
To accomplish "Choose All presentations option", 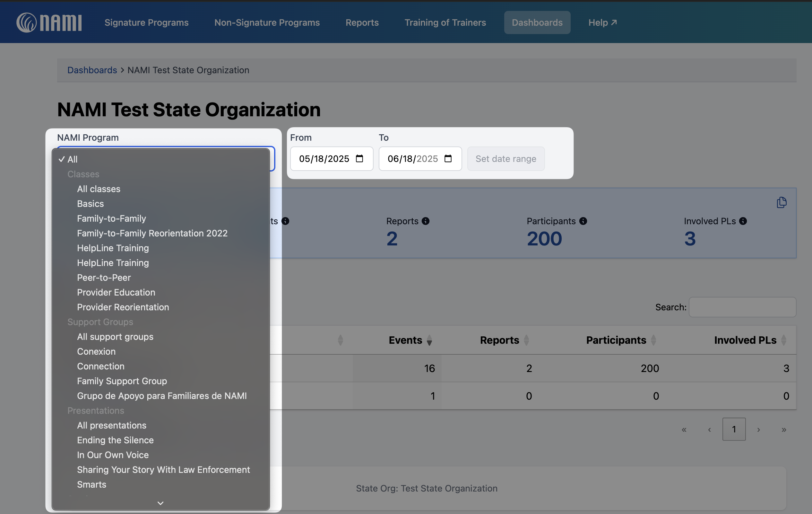I will 160,425.
